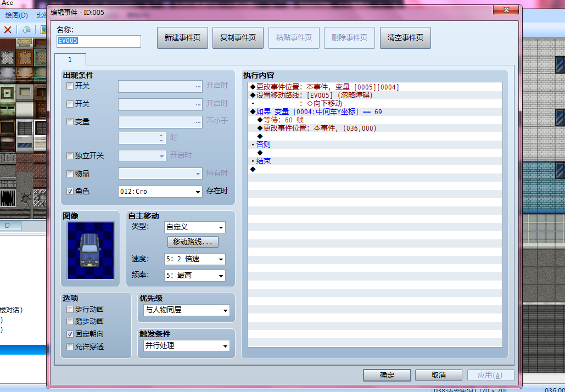565x392 pixels.
Task: Select the broken window tile in tileset palette
Action: tap(7, 198)
